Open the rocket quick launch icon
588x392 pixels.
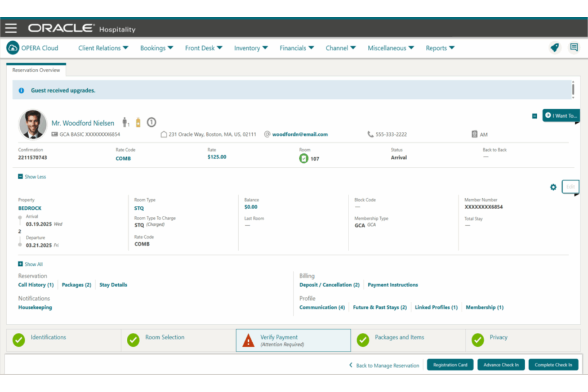555,48
